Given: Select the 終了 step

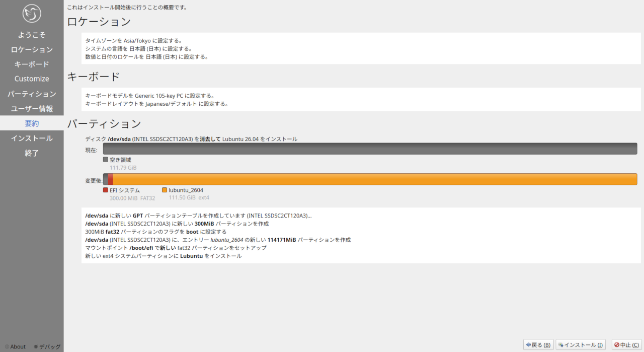Looking at the screenshot, I should (32, 153).
